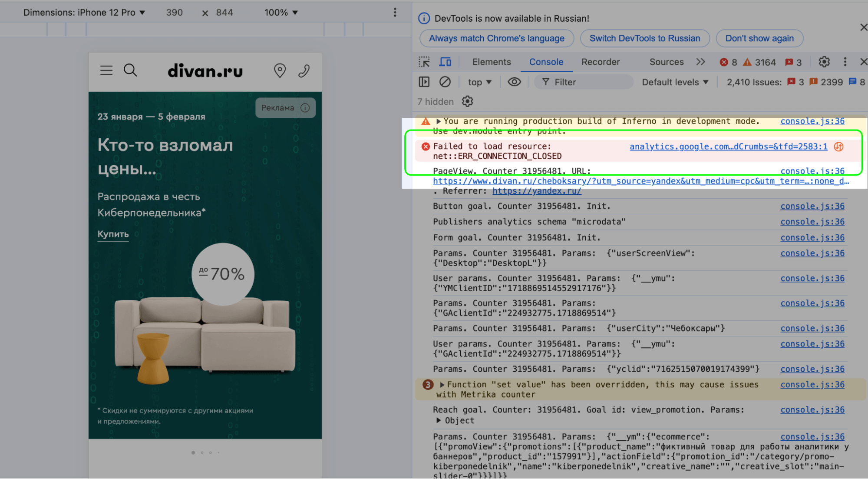Screen dimensions: 868x479
Task: Open the yandex.ru referrer link
Action: [537, 191]
